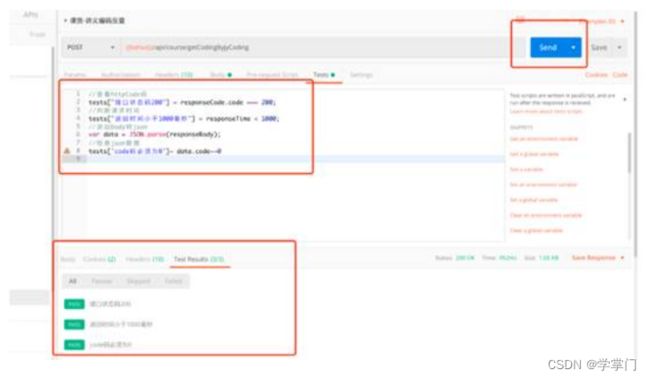Screen dimensions: 650x379
Task: Click the first PASS badge
Action: [74, 304]
